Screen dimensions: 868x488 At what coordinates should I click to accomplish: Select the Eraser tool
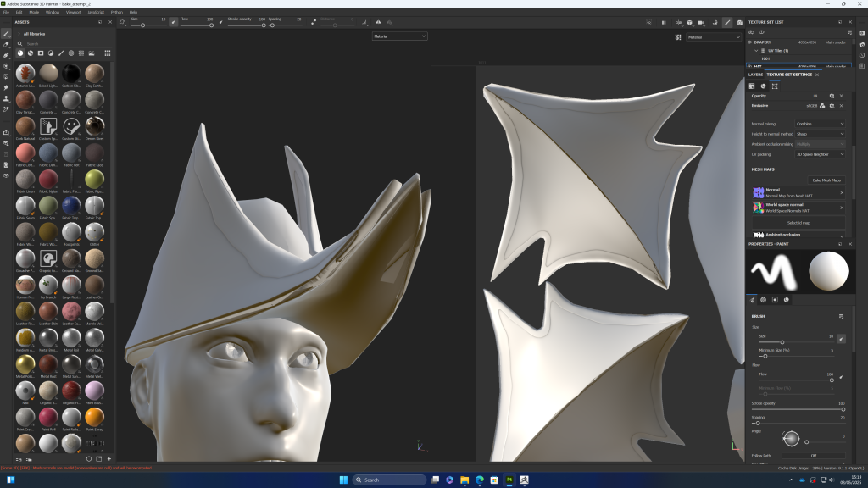7,44
